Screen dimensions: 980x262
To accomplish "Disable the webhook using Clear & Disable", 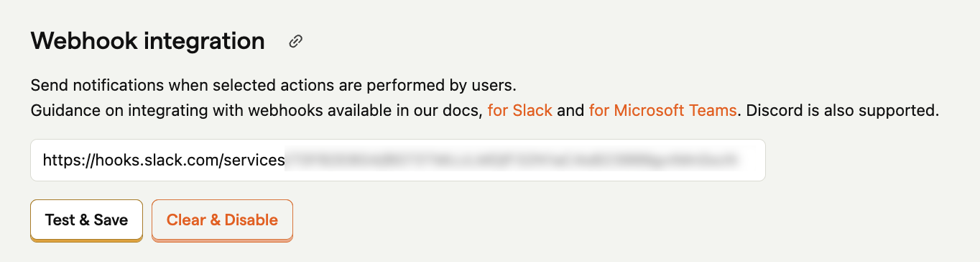I will (x=222, y=220).
